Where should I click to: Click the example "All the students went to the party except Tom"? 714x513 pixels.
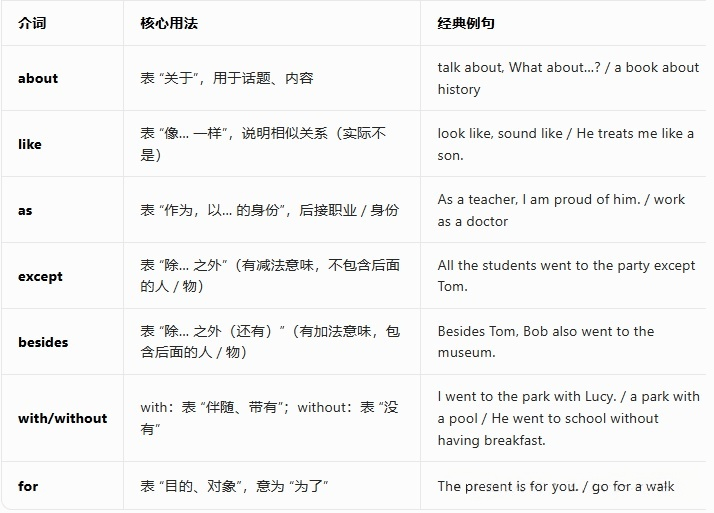point(565,265)
